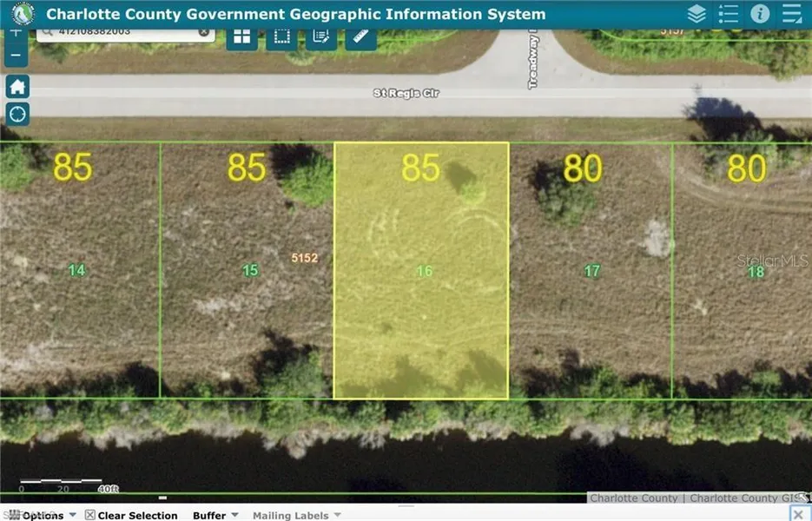Open the basemap gallery grid icon
812x521 pixels.
(241, 36)
